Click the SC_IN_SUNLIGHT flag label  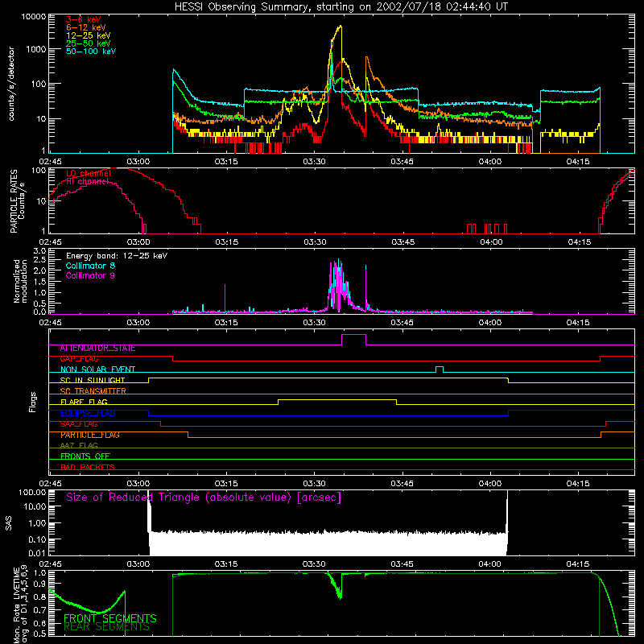[x=93, y=380]
